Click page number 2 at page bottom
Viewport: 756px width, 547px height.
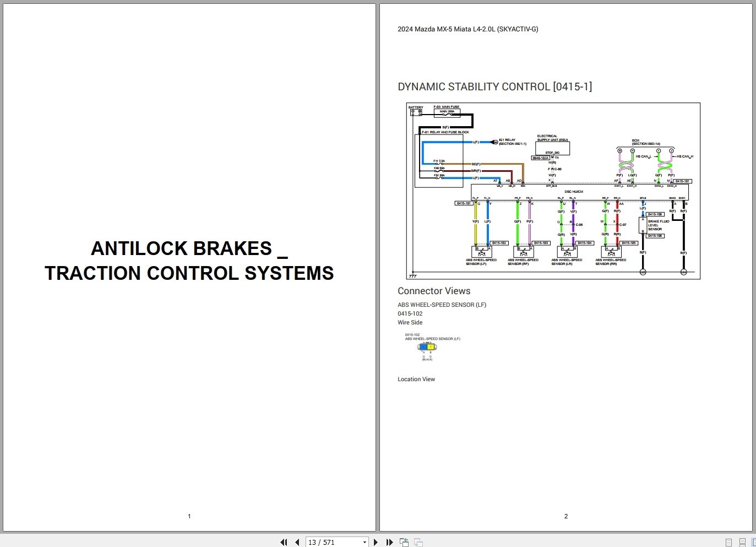(x=565, y=516)
